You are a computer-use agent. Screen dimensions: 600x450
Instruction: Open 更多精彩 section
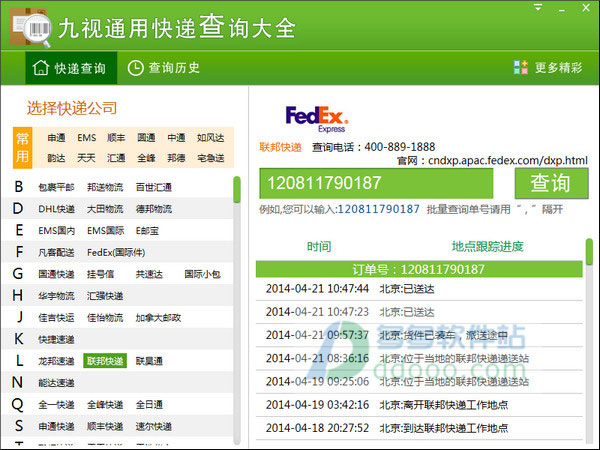click(548, 68)
